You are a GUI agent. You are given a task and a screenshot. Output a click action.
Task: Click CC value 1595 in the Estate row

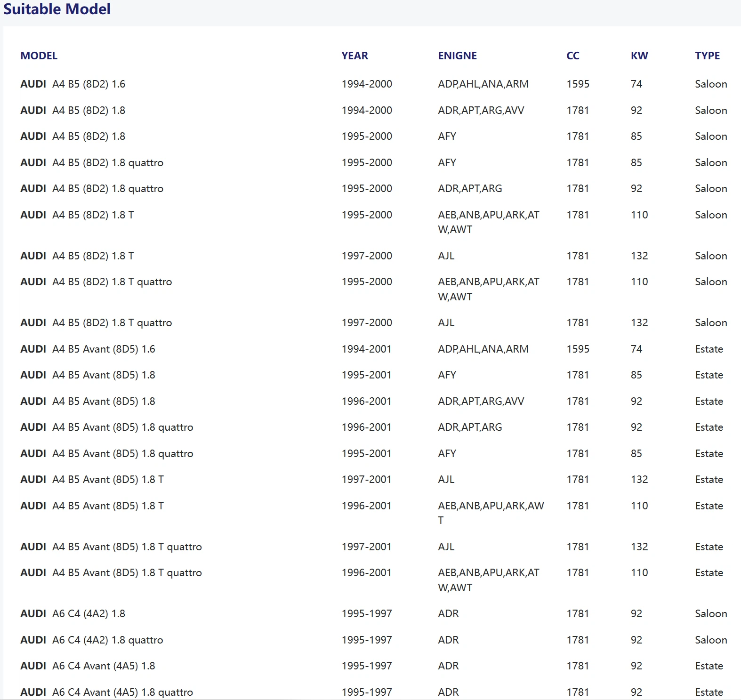coord(578,349)
